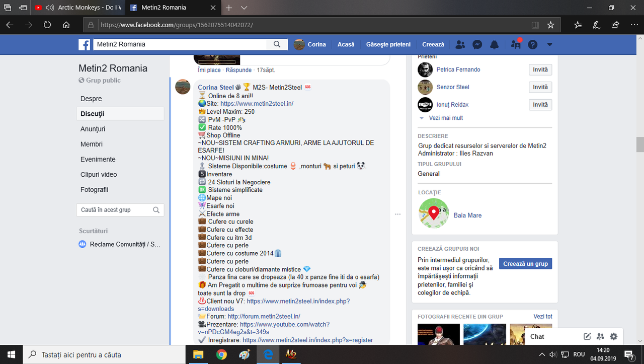Open the Facebook account dropdown arrow
The width and height of the screenshot is (644, 364).
[549, 44]
